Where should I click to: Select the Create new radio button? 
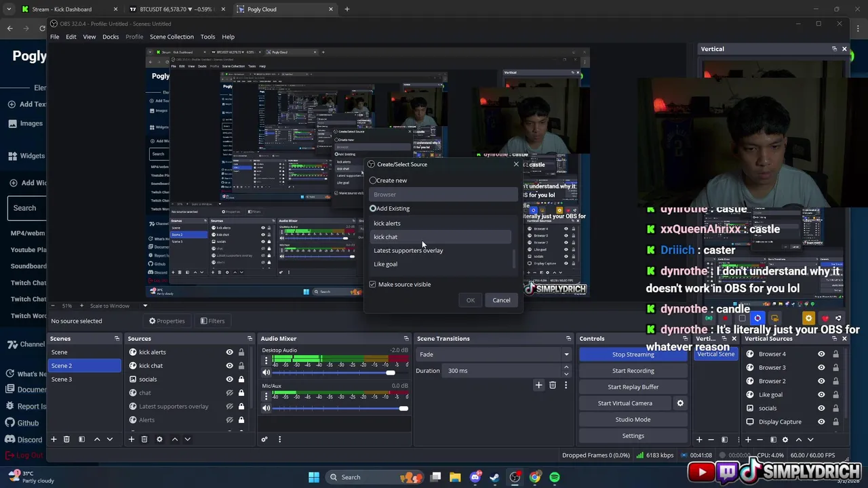(373, 180)
